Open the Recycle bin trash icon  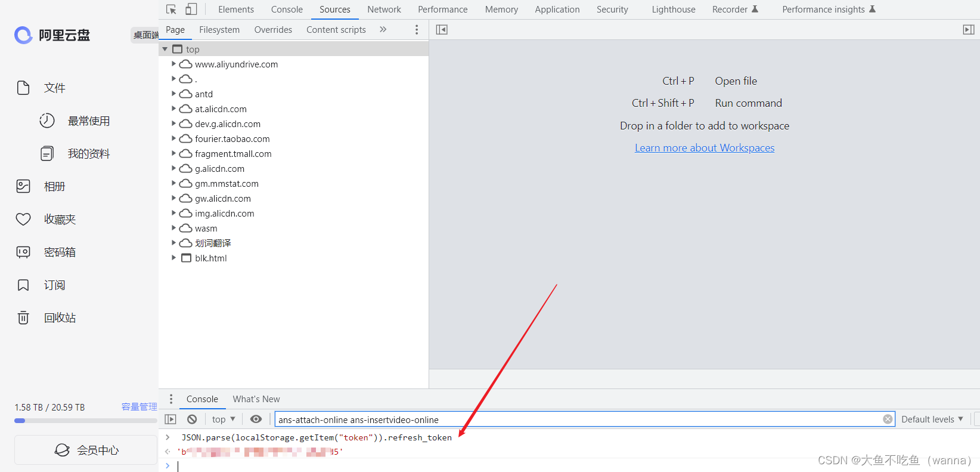pos(23,317)
